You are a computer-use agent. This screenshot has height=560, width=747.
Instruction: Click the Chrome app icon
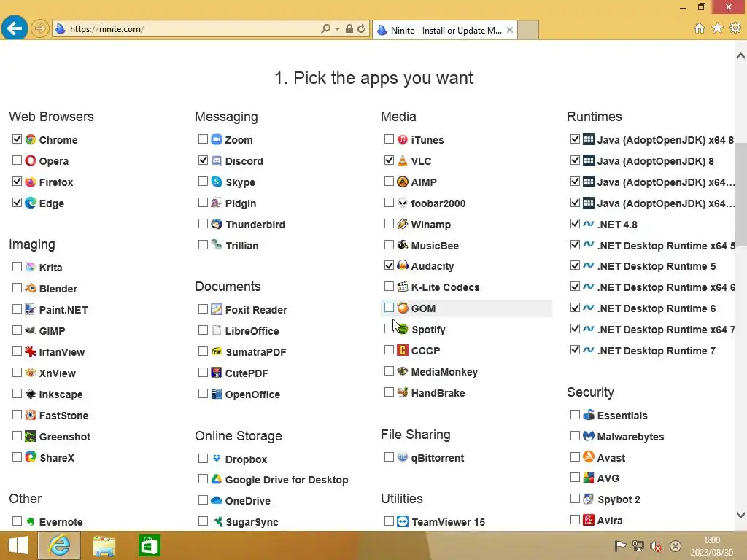[x=31, y=139]
